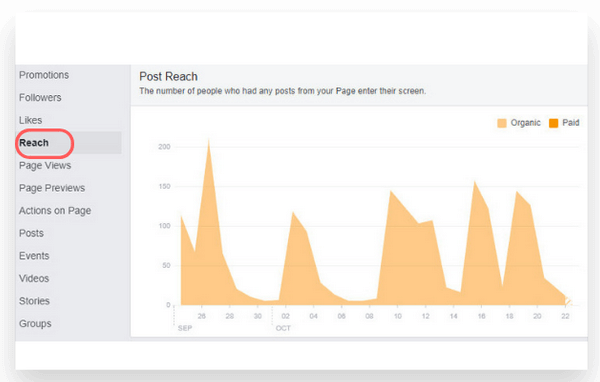Go to Page Views
600x382 pixels.
click(x=45, y=165)
